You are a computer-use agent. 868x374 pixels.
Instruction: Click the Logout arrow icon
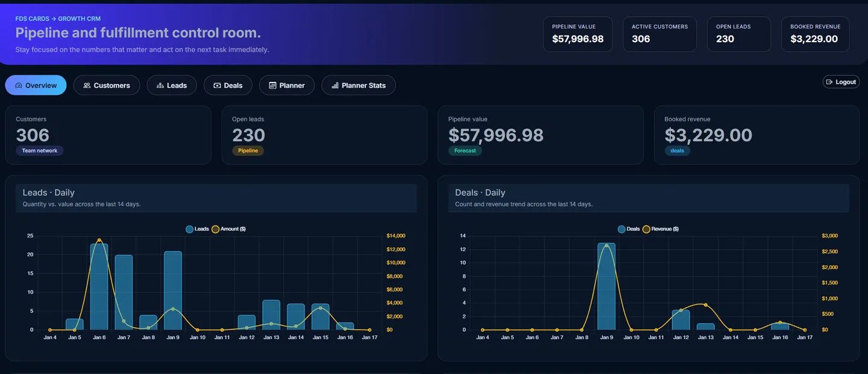[830, 82]
